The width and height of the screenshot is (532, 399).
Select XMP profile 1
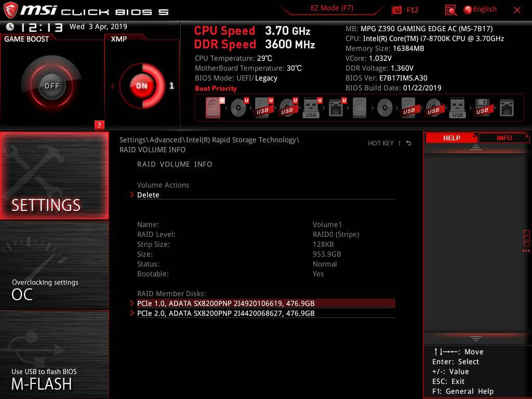pos(171,86)
